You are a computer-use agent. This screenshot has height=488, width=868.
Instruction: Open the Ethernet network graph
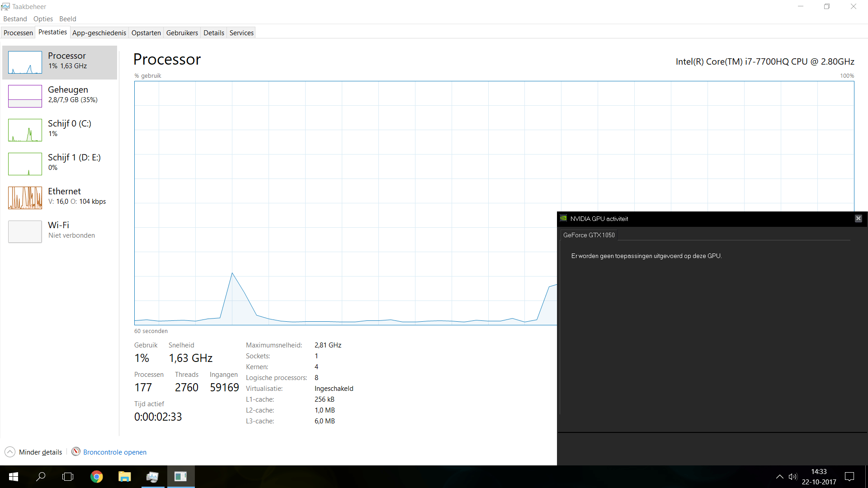25,198
